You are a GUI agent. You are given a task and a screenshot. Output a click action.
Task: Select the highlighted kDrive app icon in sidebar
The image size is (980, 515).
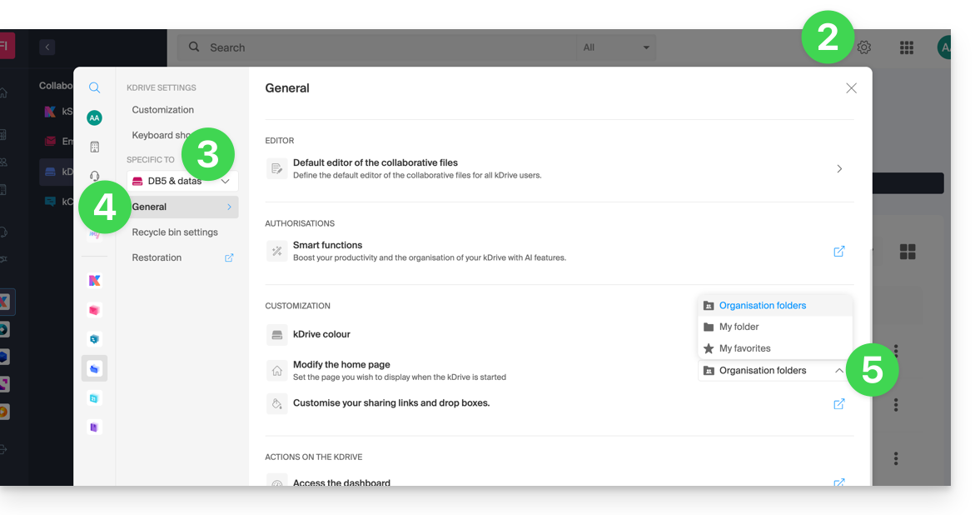tap(94, 367)
